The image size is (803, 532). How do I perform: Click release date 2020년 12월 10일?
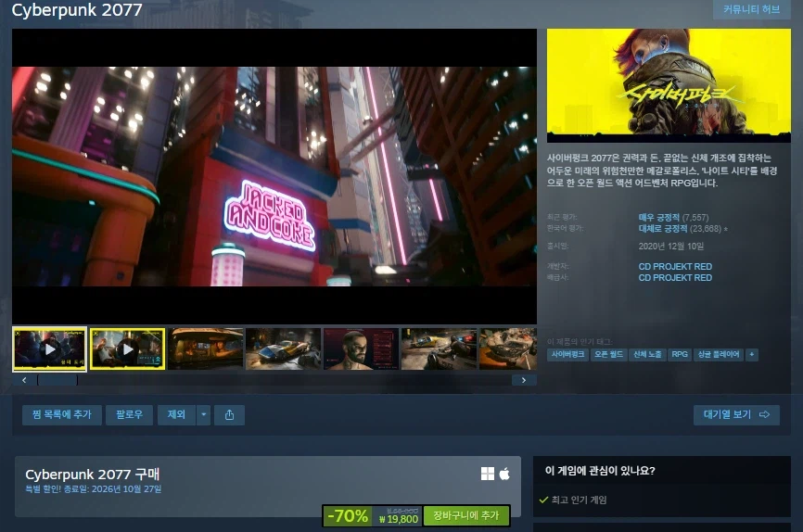pyautogui.click(x=671, y=247)
